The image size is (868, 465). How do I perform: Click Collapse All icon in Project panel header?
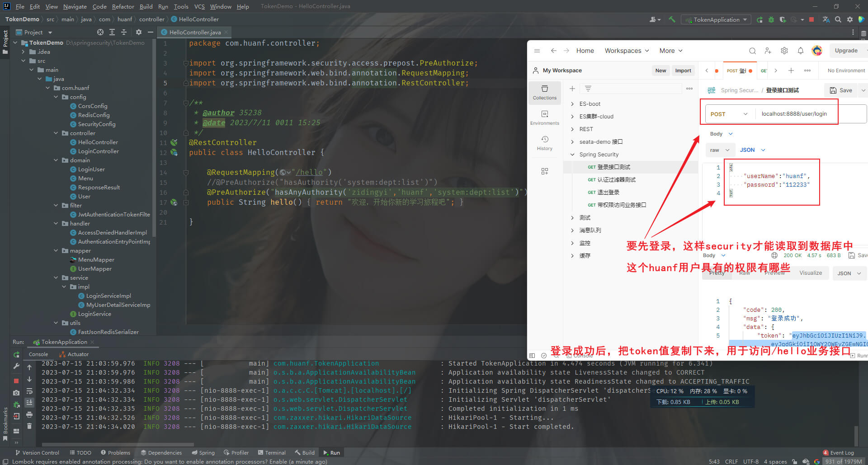pos(124,32)
